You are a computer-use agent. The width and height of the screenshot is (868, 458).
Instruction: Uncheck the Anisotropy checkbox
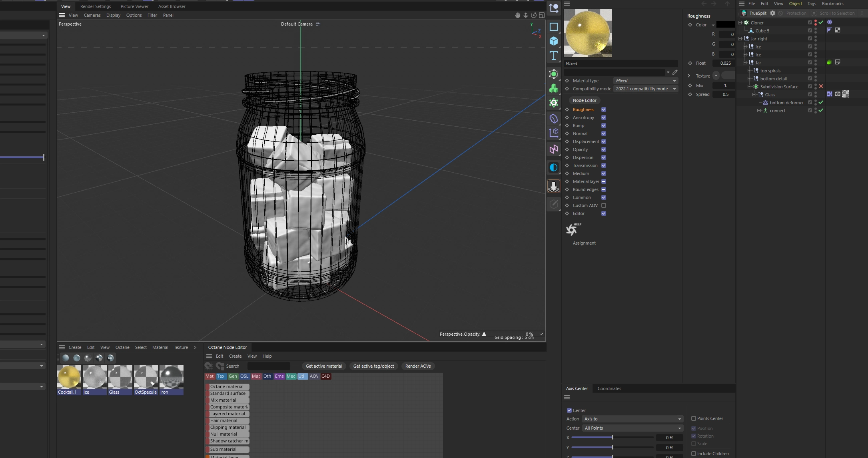click(604, 117)
